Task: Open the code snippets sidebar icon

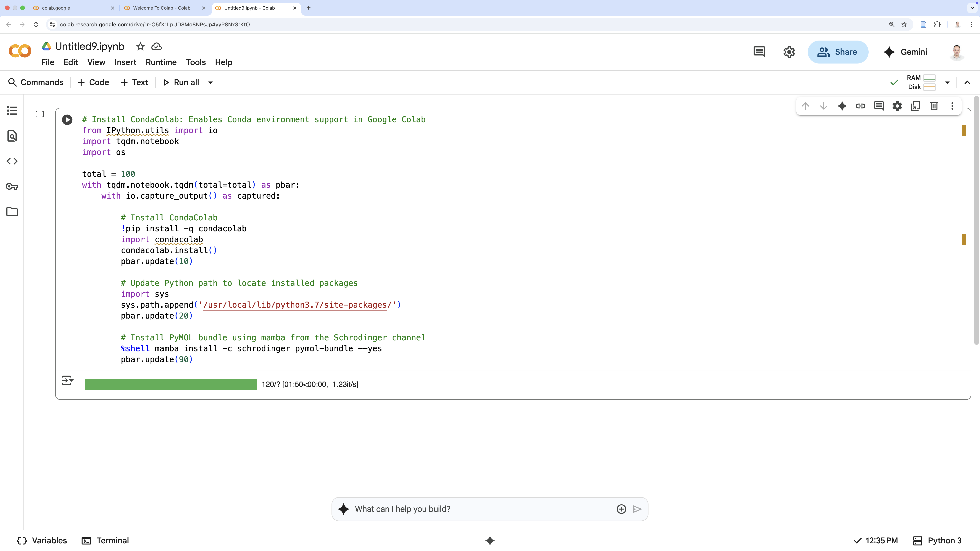Action: tap(12, 161)
